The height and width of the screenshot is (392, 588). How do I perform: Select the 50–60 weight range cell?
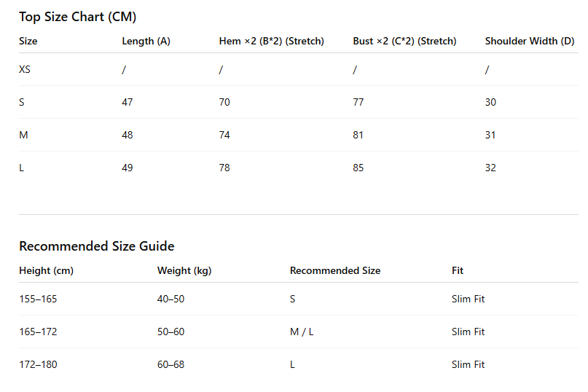tap(171, 332)
